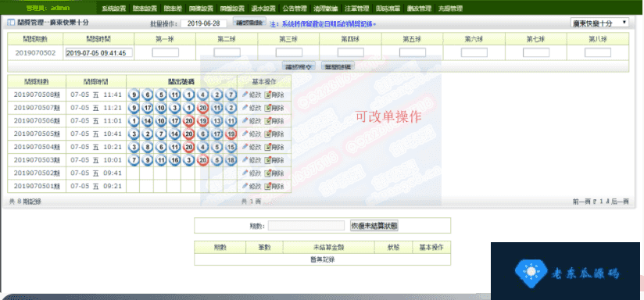This screenshot has width=644, height=300.
Task: Open the 清理數據 menu
Action: pos(326,9)
